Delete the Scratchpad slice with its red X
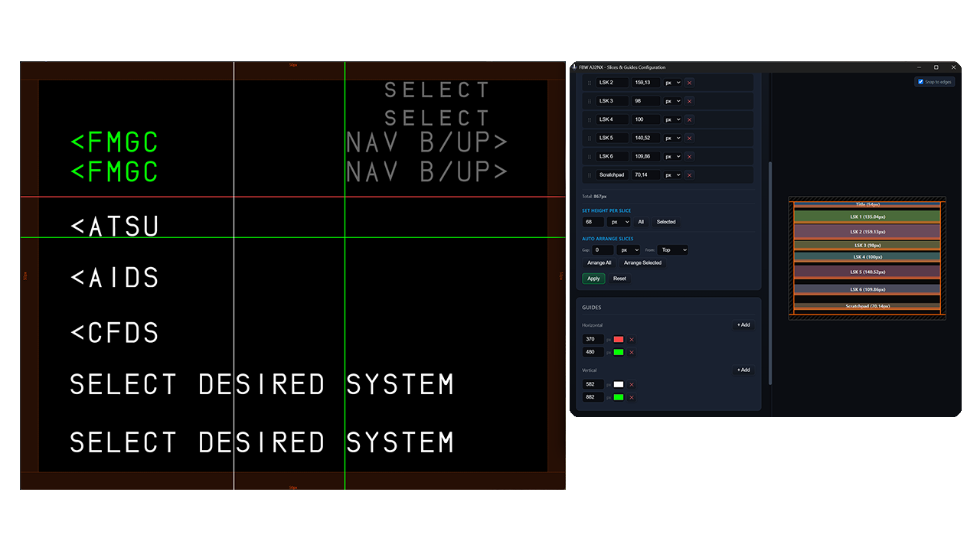 [688, 174]
